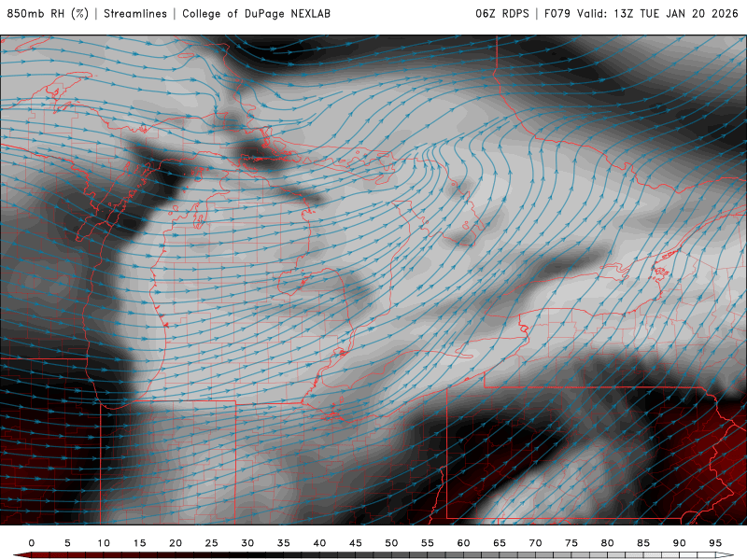
Task: Click the "90" value on the color scale
Action: pyautogui.click(x=680, y=543)
